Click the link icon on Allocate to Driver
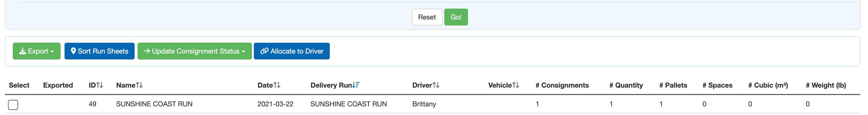Screen dimensions: 868x115 click(x=264, y=51)
